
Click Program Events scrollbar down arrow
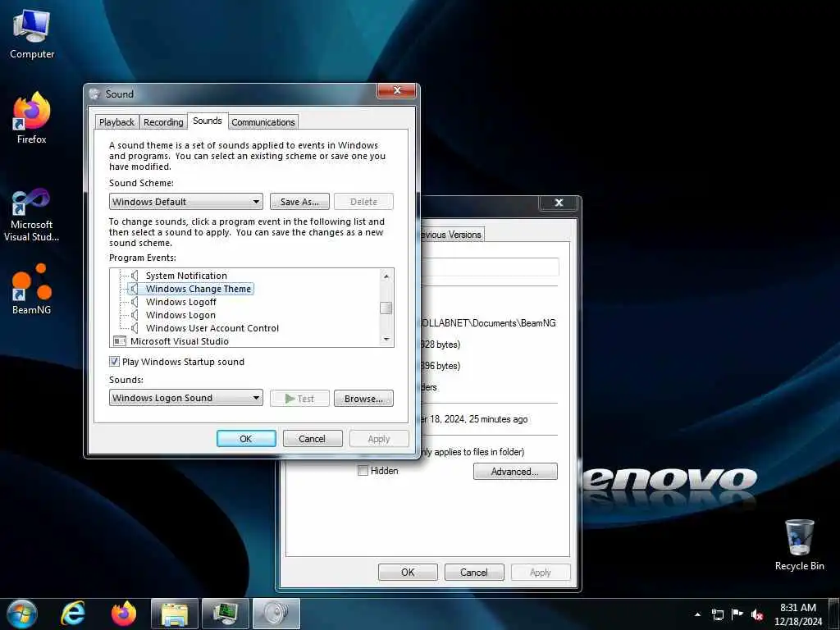(x=386, y=339)
